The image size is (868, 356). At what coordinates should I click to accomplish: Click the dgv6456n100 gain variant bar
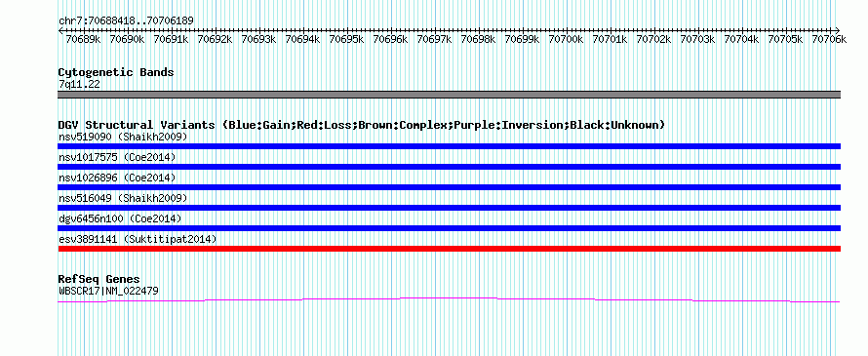point(449,228)
